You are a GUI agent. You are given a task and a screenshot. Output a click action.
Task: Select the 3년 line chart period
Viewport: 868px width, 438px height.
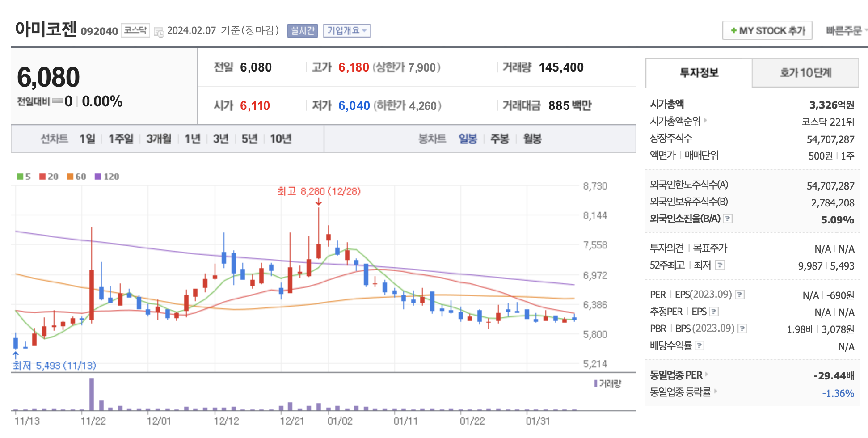coord(221,139)
